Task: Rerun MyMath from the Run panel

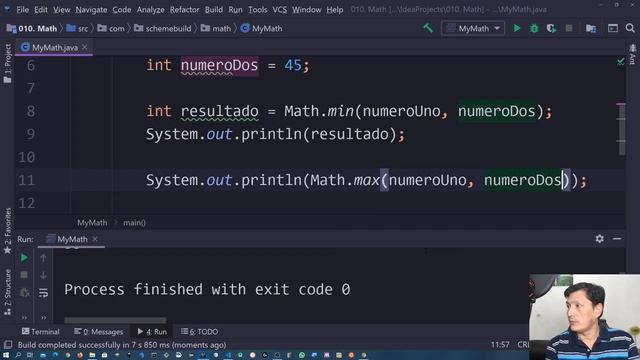Action: click(x=24, y=258)
